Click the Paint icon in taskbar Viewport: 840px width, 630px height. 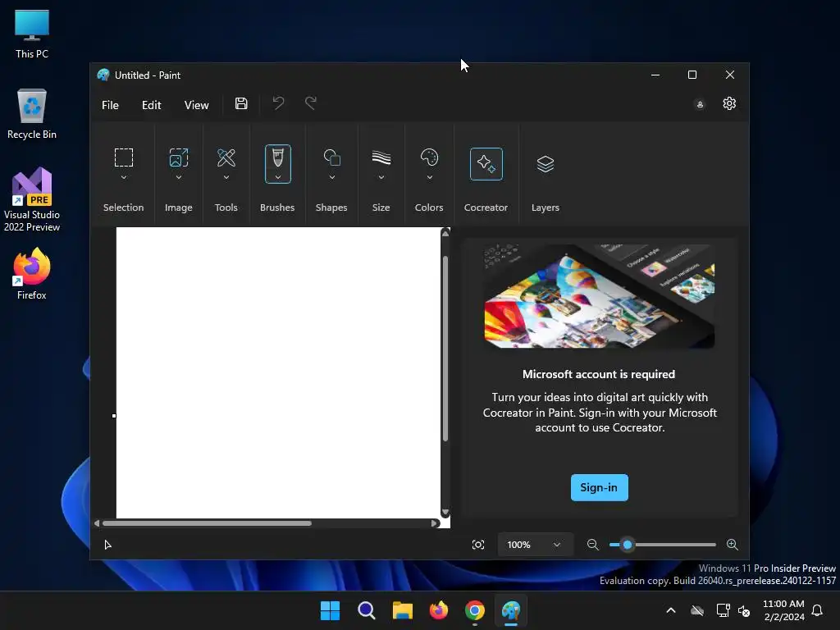(511, 610)
